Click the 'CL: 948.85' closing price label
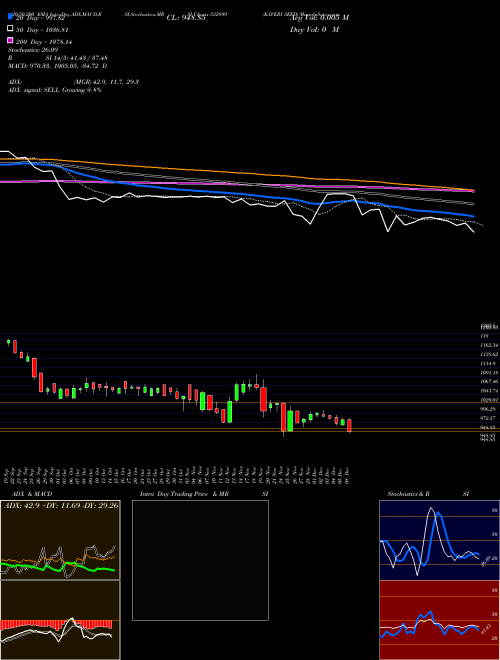The width and height of the screenshot is (500, 660). click(x=186, y=18)
